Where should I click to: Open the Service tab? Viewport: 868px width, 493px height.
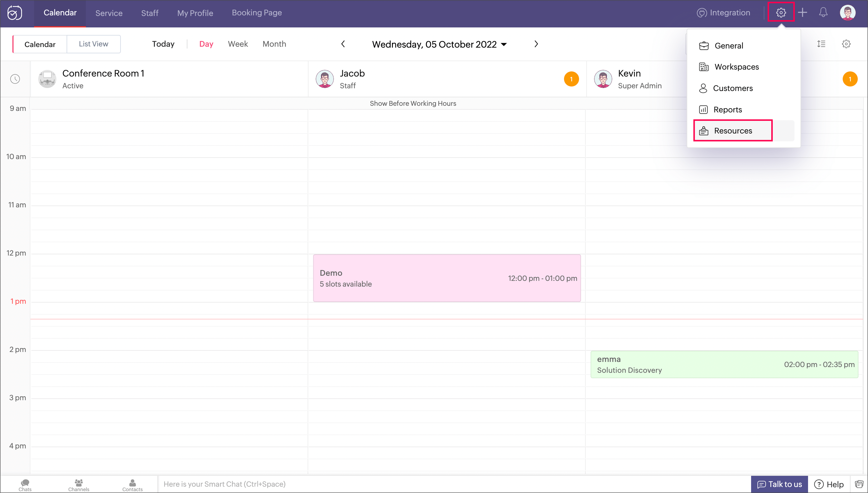(x=109, y=13)
